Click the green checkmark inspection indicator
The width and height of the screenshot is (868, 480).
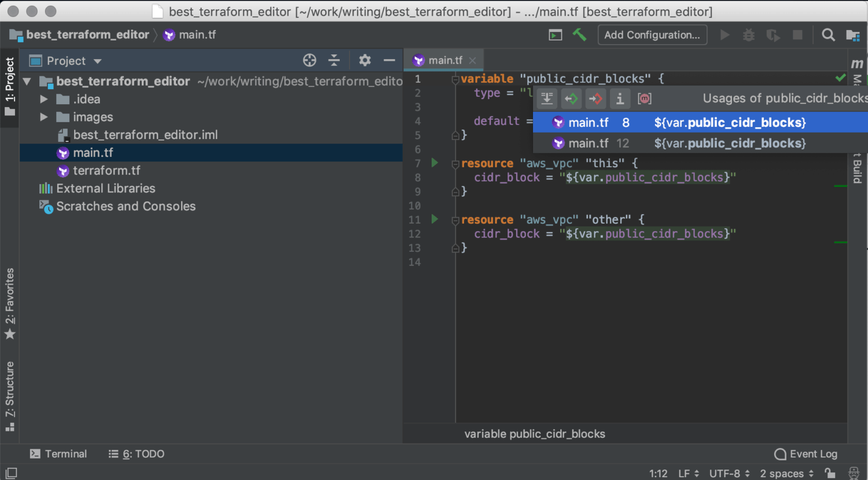(840, 78)
